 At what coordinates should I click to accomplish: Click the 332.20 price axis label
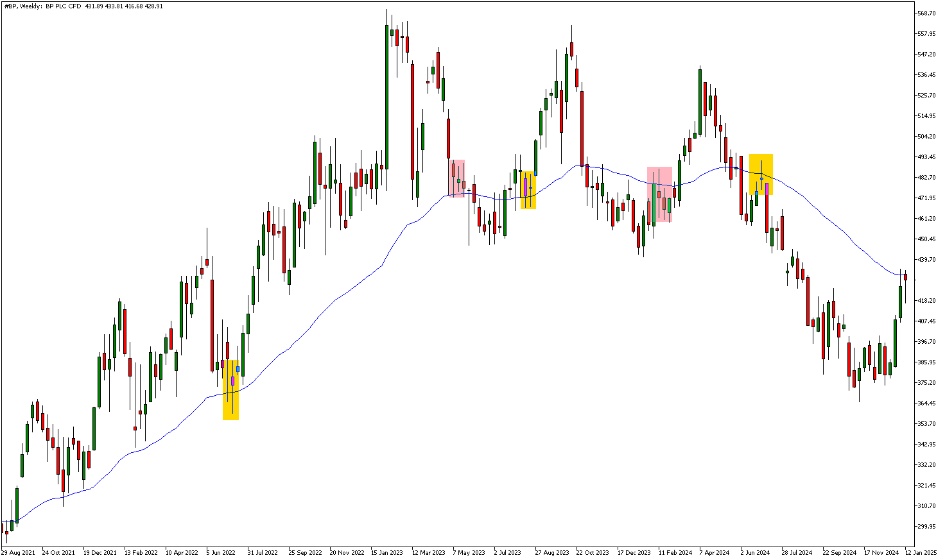pyautogui.click(x=927, y=465)
